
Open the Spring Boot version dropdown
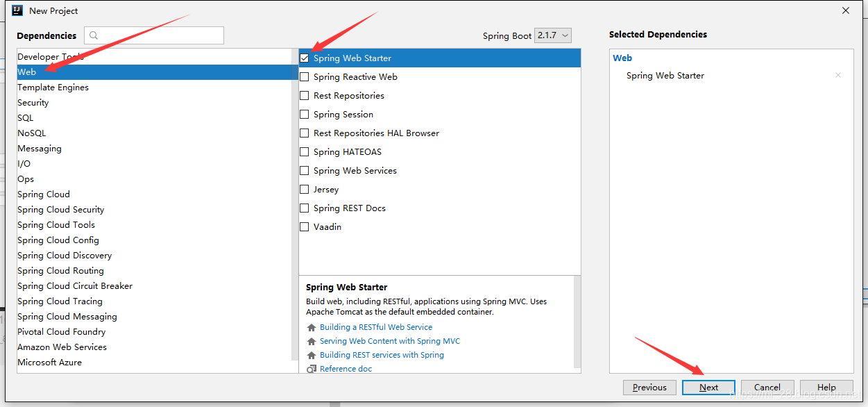[553, 35]
